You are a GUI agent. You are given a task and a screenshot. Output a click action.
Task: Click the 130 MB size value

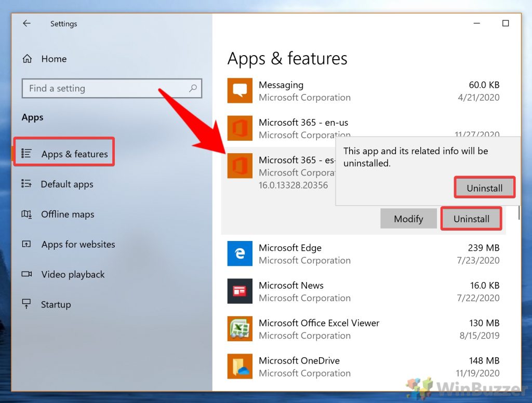[484, 323]
